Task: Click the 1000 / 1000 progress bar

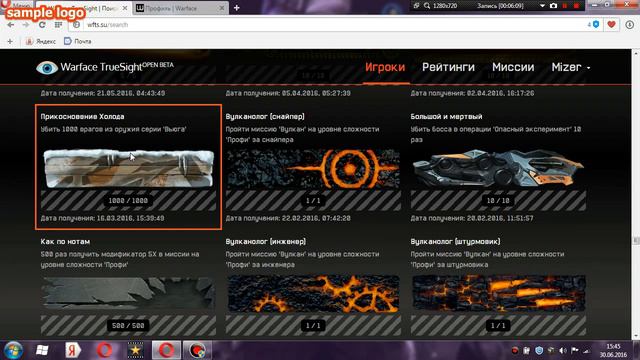Action: 129,200
